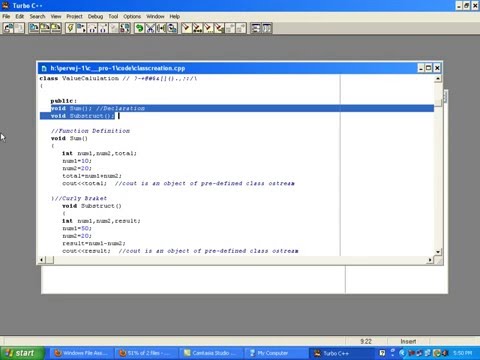Open the Options menu

pyautogui.click(x=132, y=16)
